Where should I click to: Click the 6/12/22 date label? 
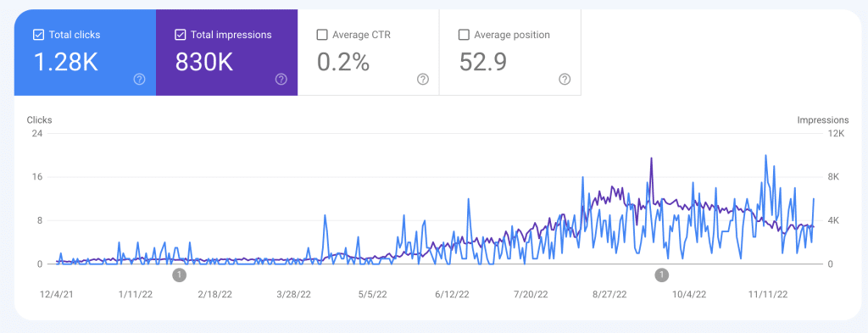point(453,294)
